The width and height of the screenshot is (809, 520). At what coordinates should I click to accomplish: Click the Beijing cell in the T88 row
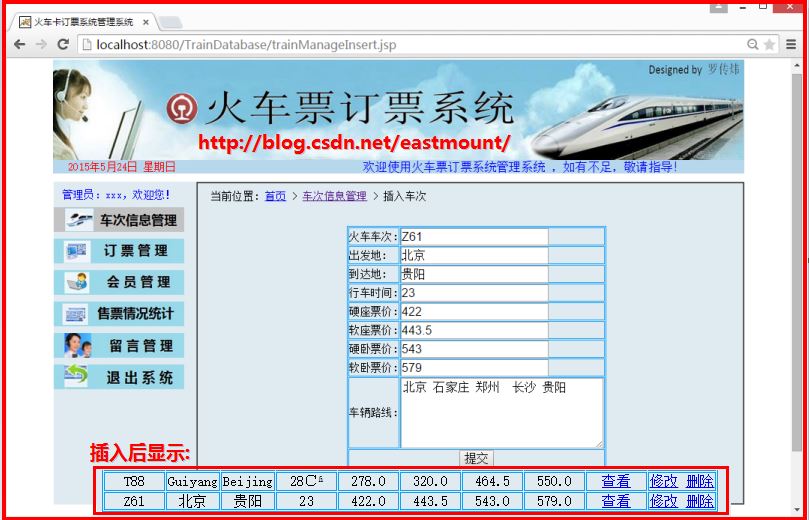[x=248, y=481]
